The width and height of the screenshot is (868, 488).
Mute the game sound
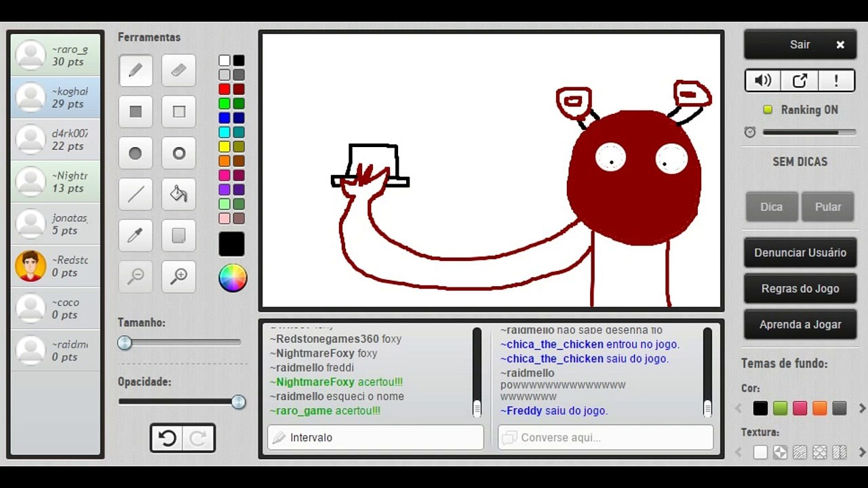tap(763, 81)
